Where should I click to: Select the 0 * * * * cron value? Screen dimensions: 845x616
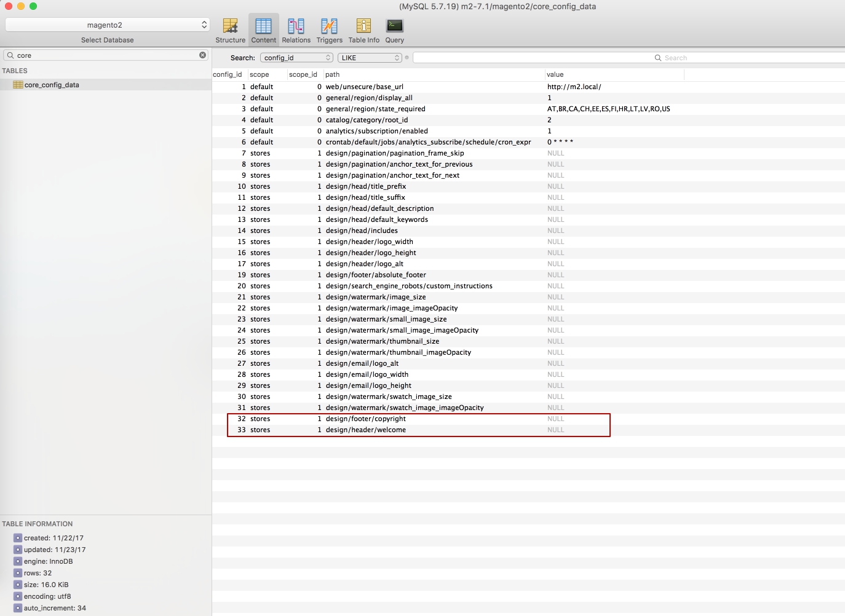click(x=560, y=142)
